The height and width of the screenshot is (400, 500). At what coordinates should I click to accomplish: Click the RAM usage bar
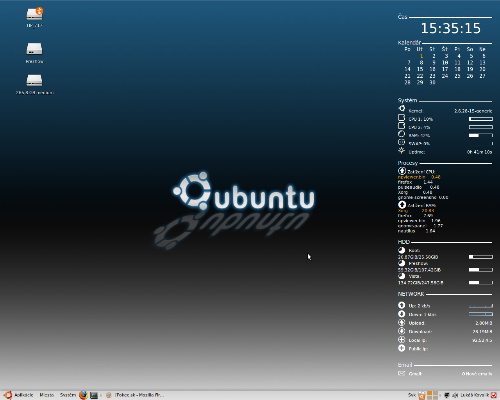pos(481,135)
